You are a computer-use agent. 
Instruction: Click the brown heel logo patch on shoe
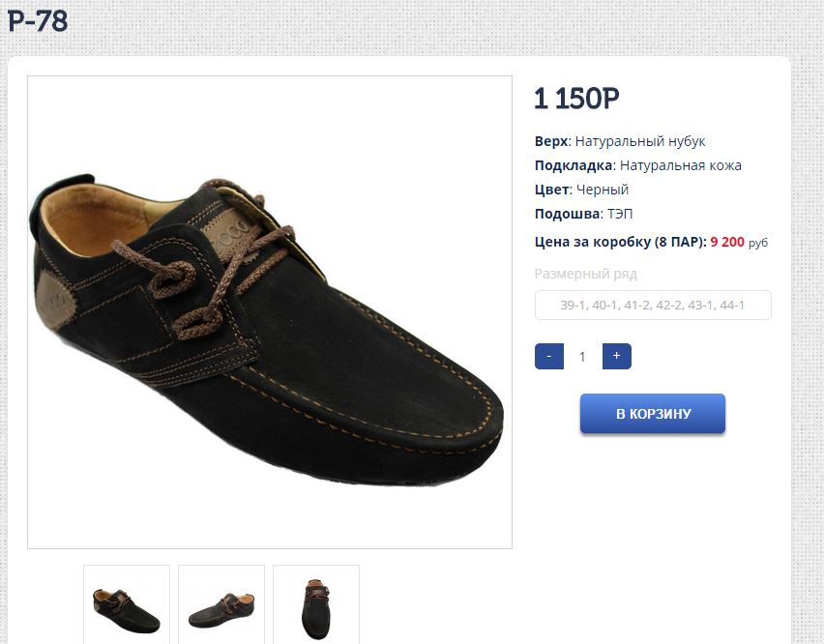58,298
